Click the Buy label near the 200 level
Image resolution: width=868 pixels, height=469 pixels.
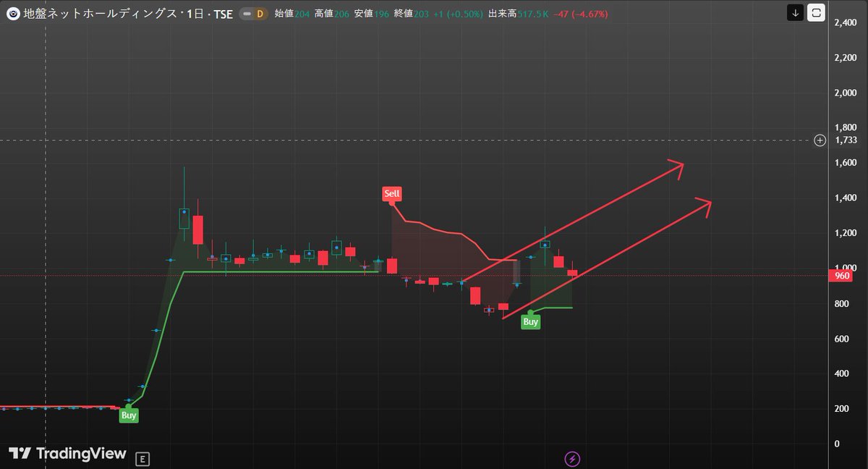coord(129,415)
